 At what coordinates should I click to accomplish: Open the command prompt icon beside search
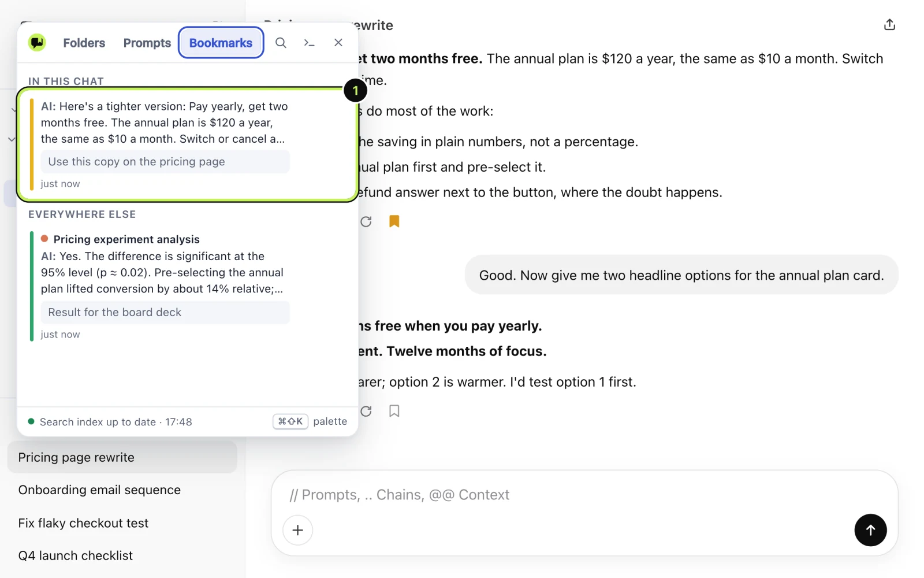click(x=310, y=43)
